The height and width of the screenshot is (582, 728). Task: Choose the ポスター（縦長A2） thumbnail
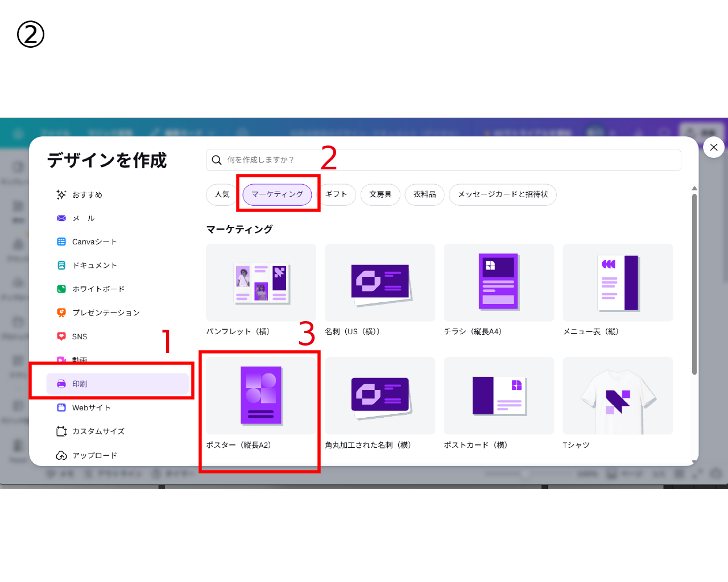[x=261, y=396]
